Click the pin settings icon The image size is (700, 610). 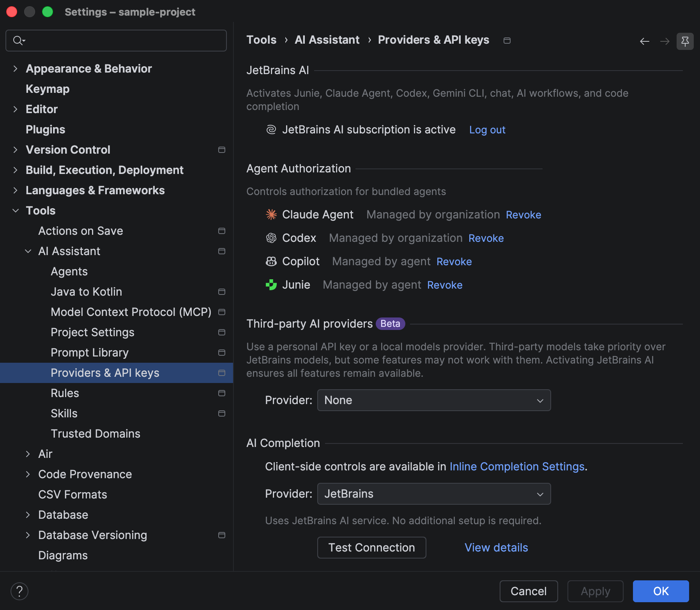685,41
